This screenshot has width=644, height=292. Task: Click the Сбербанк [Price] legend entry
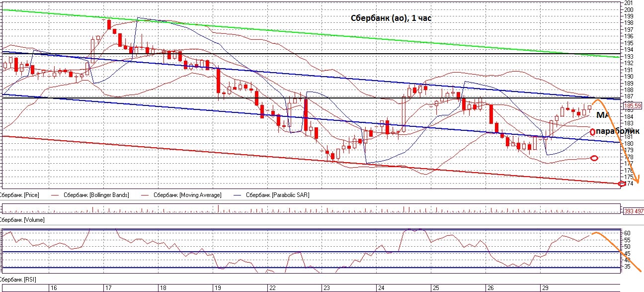(19, 195)
